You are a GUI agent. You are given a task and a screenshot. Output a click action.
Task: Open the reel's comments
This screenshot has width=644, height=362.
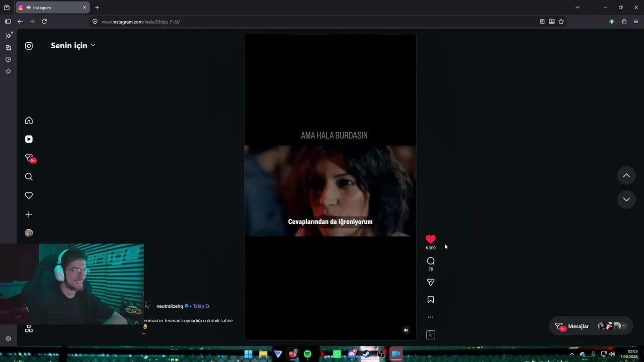click(431, 261)
